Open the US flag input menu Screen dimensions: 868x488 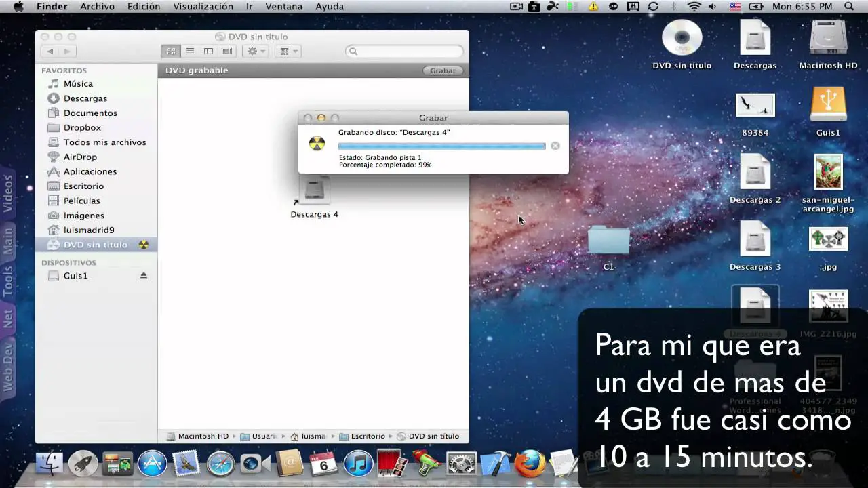734,7
